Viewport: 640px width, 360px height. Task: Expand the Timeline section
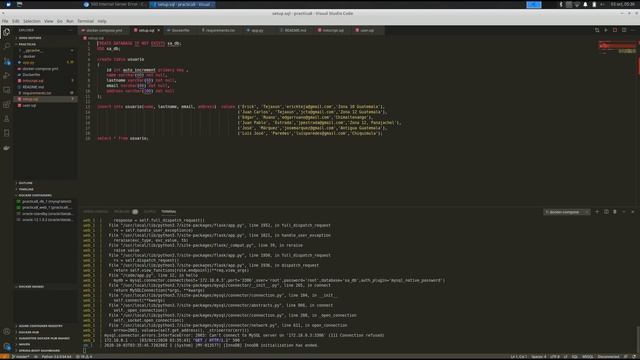coord(26,189)
